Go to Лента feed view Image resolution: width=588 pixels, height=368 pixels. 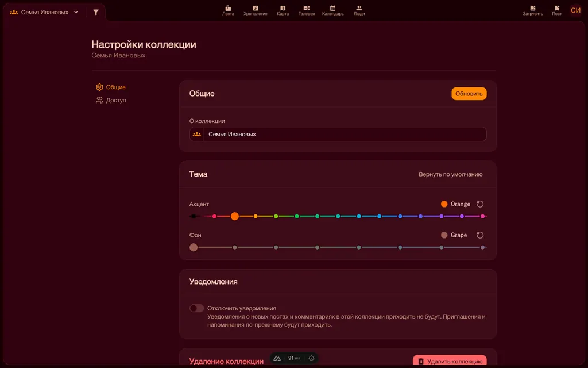[x=228, y=10]
